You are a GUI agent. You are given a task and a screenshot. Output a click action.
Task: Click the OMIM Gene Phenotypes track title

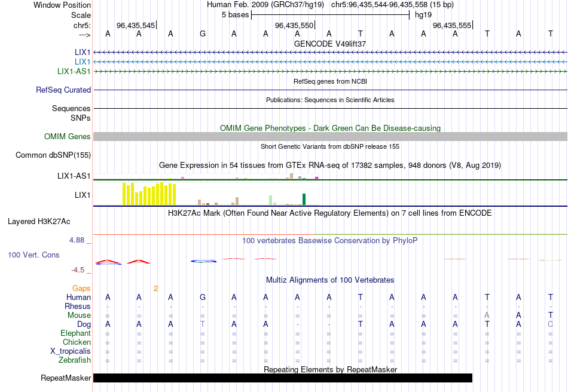(x=331, y=128)
